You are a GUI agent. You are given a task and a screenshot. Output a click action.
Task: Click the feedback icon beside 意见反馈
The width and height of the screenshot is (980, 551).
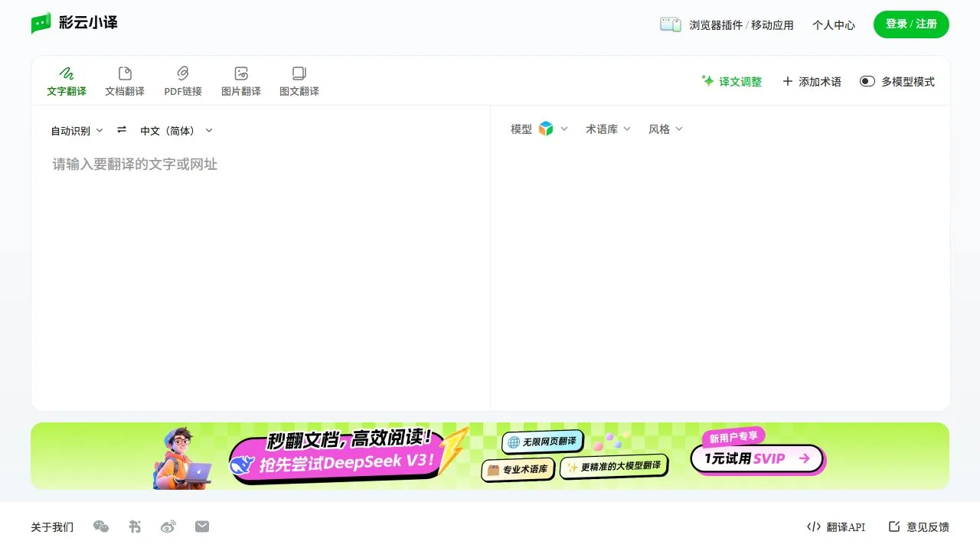(893, 527)
